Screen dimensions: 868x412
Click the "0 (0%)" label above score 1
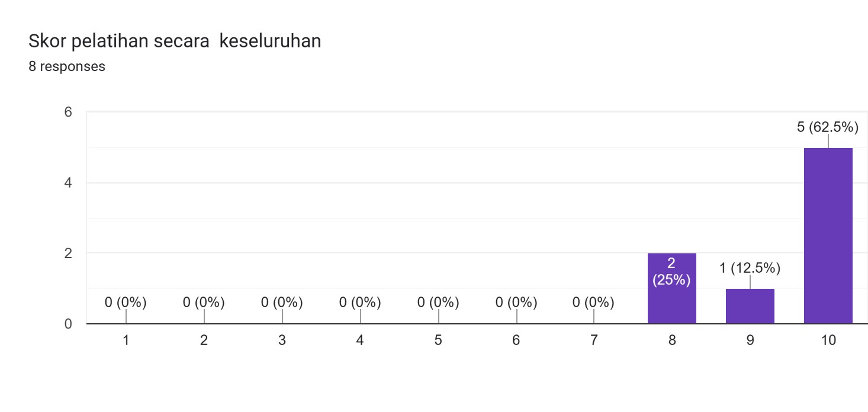[126, 302]
